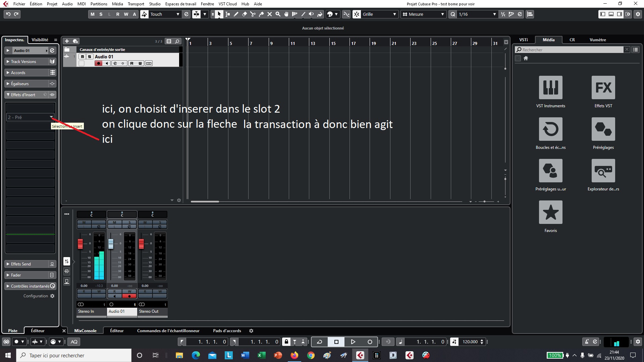Open the insert slot 2 selector arrow

coord(52,117)
